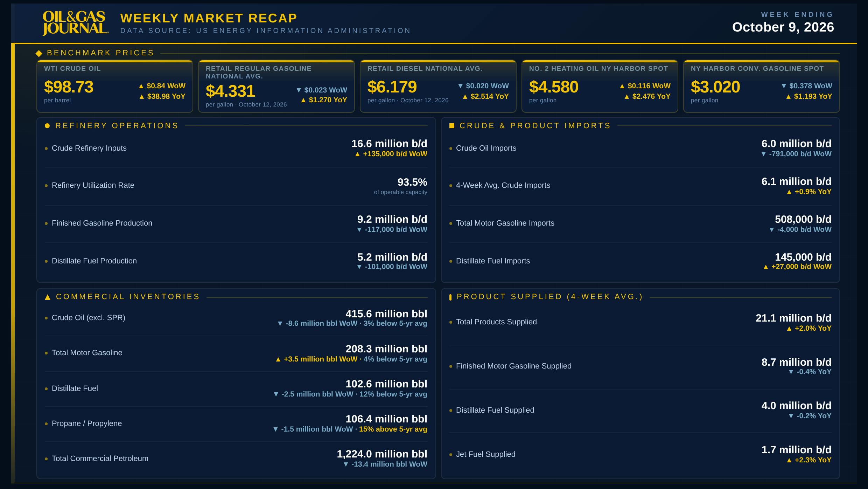868x489 pixels.
Task: Click the Crude Oil (excl. SPR) inventory label
Action: coord(89,318)
